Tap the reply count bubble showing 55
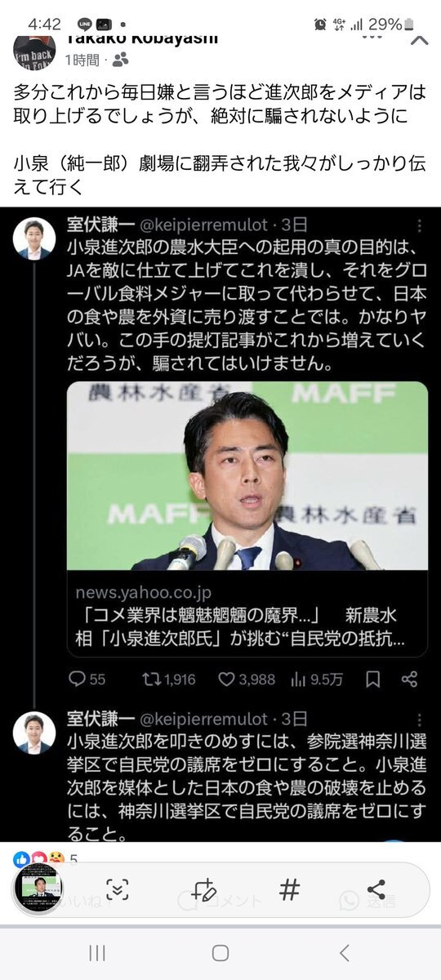Viewport: 441px width, 980px height. [87, 679]
